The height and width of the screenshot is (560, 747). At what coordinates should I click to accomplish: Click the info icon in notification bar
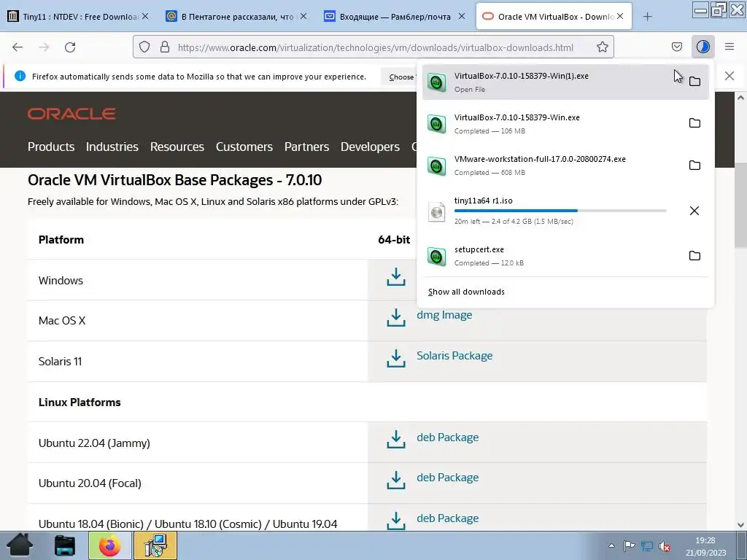20,76
